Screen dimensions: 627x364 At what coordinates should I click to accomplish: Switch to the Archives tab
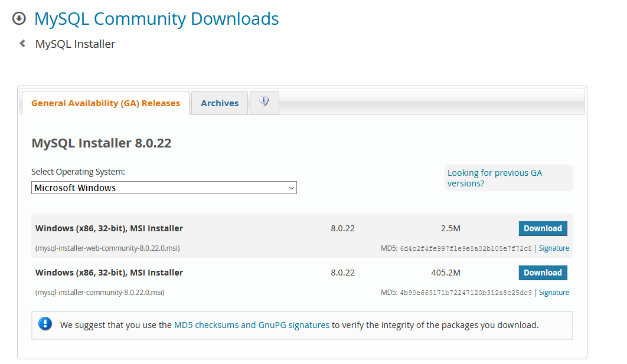point(220,103)
